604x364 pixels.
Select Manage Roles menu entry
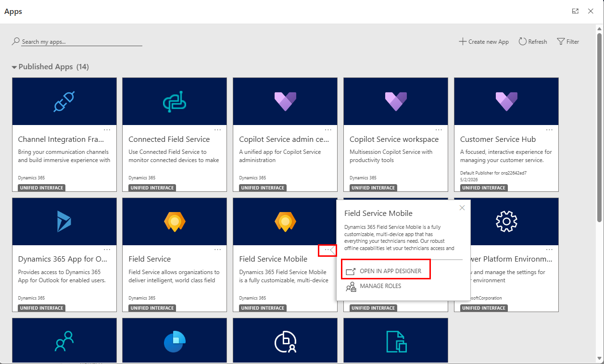point(374,287)
